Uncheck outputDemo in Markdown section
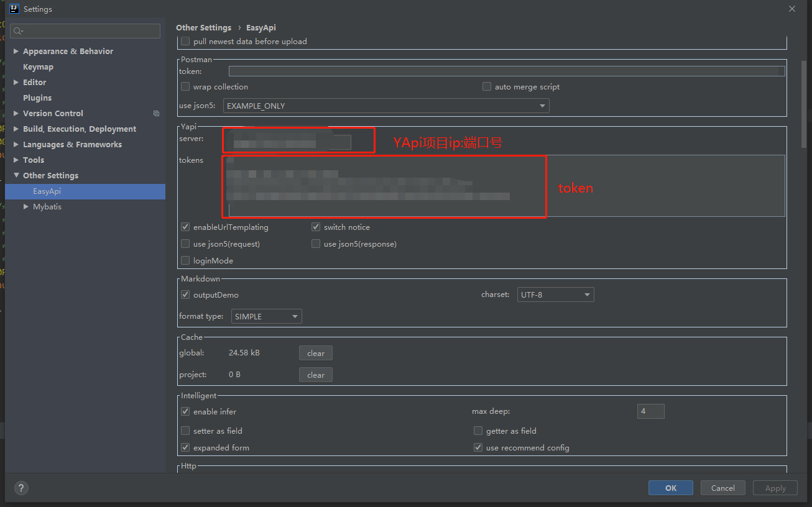The height and width of the screenshot is (507, 812). coord(185,295)
